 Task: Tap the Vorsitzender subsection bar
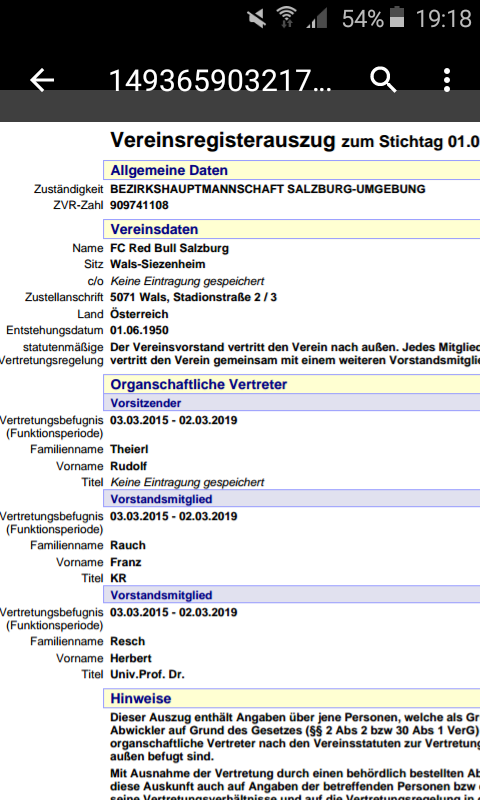(291, 403)
